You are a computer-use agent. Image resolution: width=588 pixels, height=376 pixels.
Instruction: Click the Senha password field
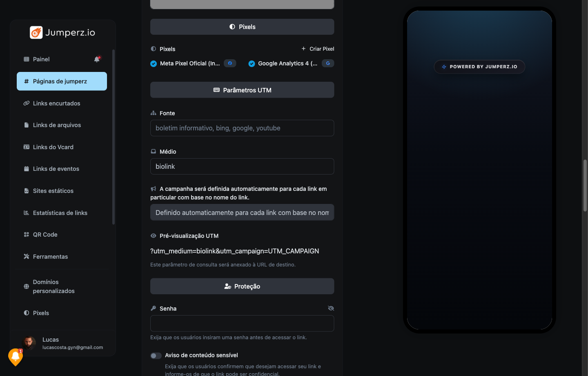(242, 323)
